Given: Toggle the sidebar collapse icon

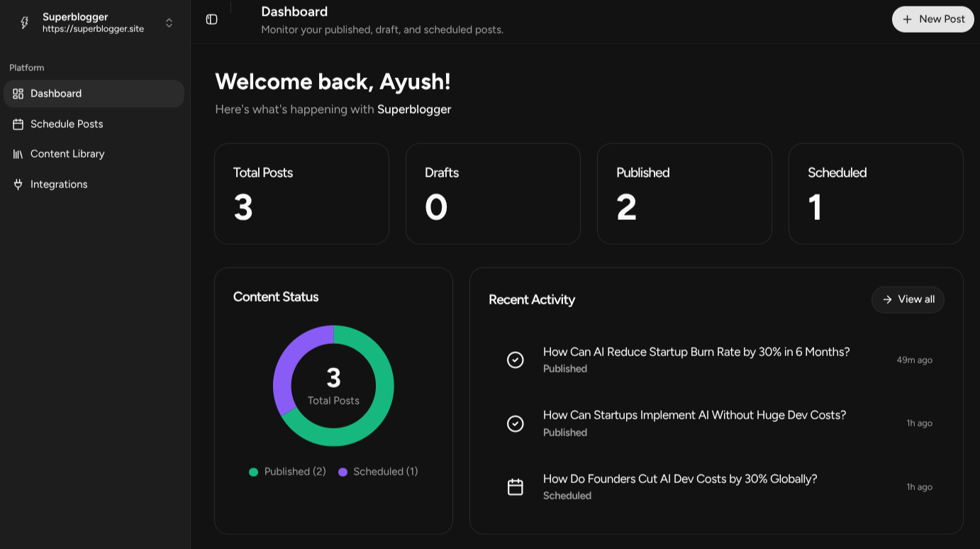Looking at the screenshot, I should pyautogui.click(x=211, y=19).
